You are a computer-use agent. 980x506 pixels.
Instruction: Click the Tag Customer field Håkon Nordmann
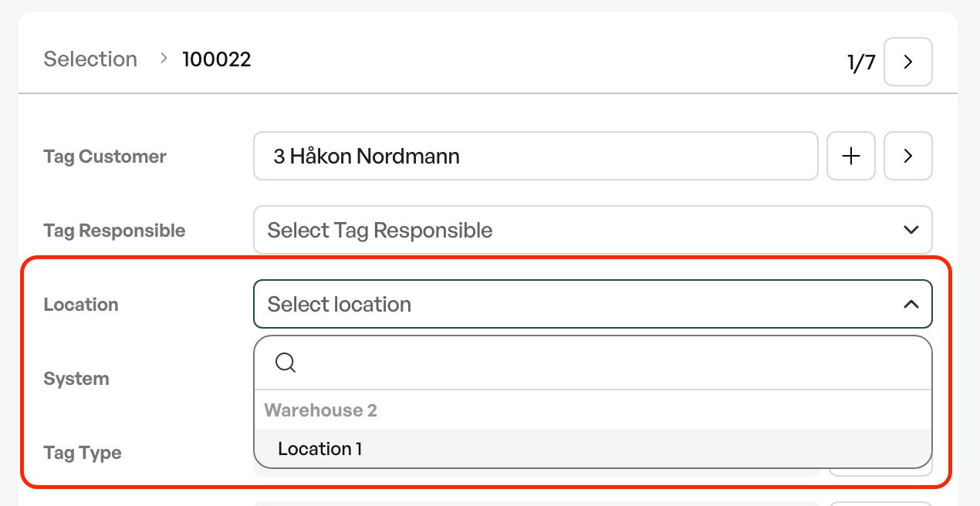pyautogui.click(x=536, y=156)
